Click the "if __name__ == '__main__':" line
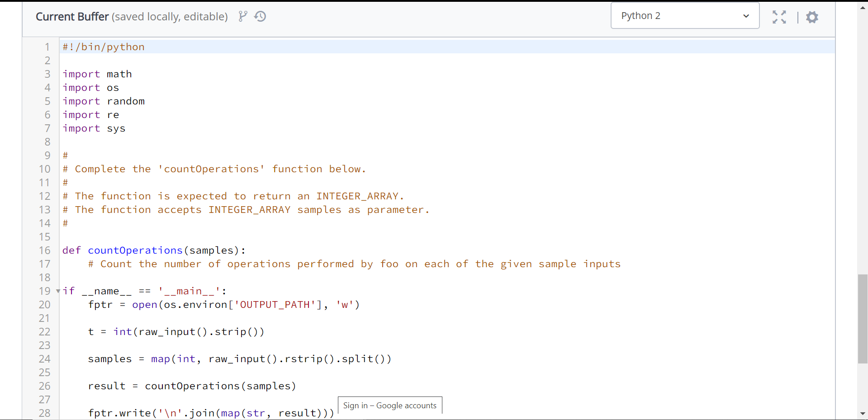 click(x=145, y=291)
